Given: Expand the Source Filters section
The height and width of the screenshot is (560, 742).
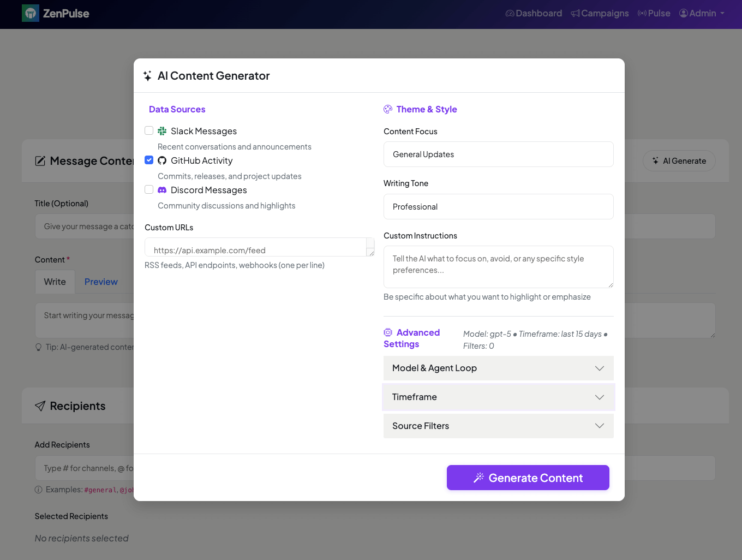Looking at the screenshot, I should pyautogui.click(x=498, y=426).
